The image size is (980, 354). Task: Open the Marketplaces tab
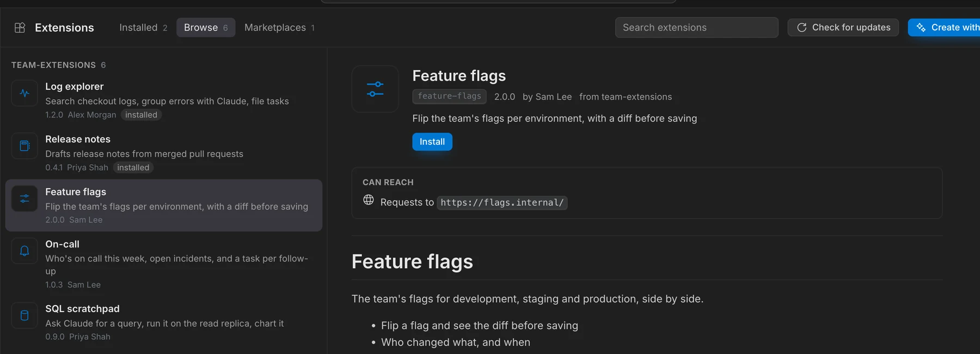[279, 27]
